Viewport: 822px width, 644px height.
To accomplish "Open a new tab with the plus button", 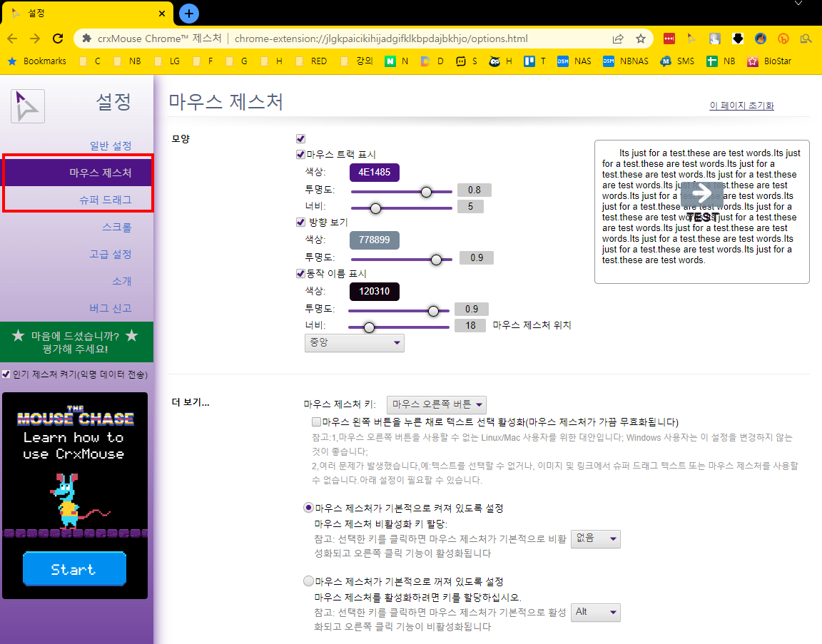I will tap(188, 14).
